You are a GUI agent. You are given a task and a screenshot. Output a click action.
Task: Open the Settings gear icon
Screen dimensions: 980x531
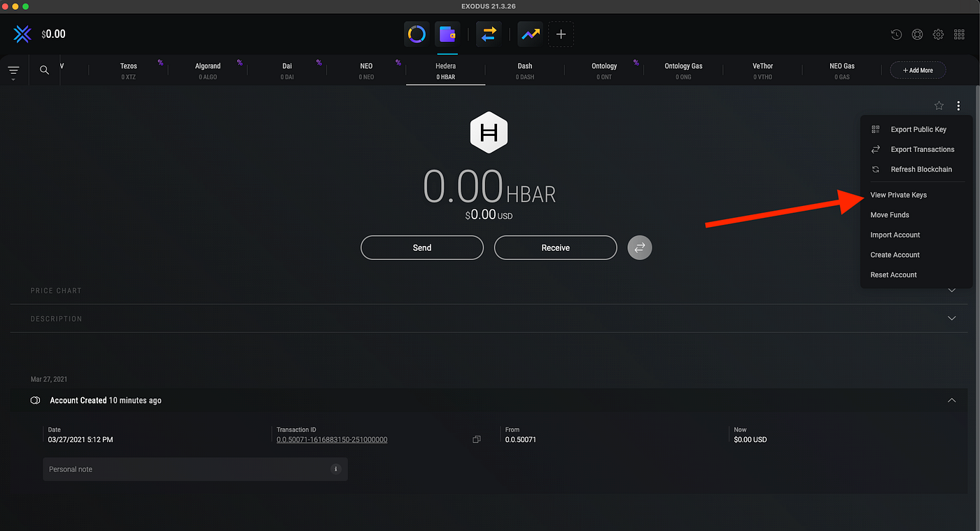tap(938, 34)
